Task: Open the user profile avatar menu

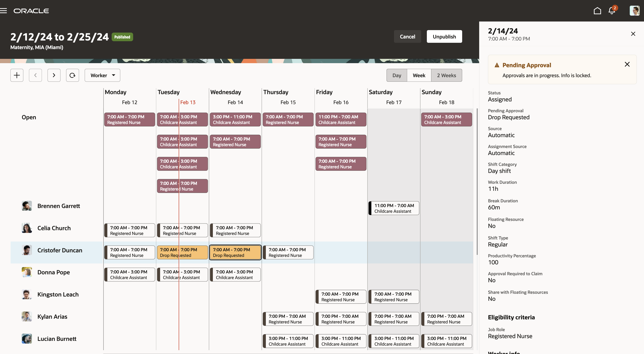Action: pyautogui.click(x=634, y=11)
